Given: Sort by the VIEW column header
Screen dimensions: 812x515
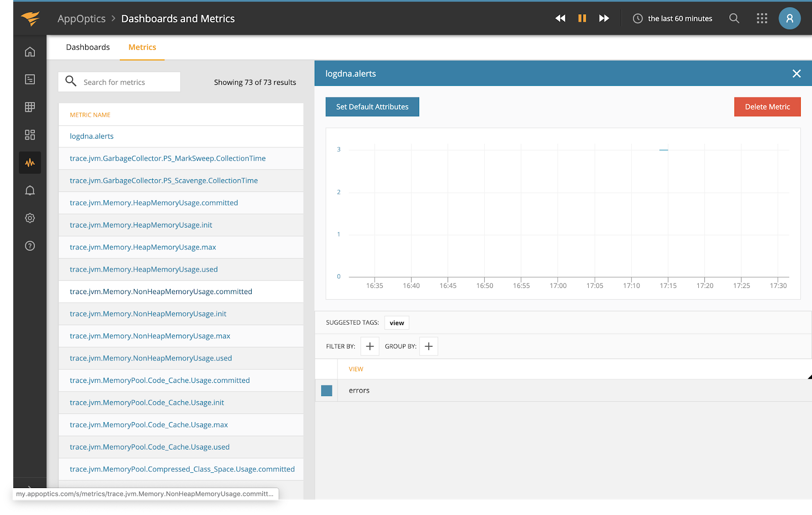Looking at the screenshot, I should coord(356,369).
